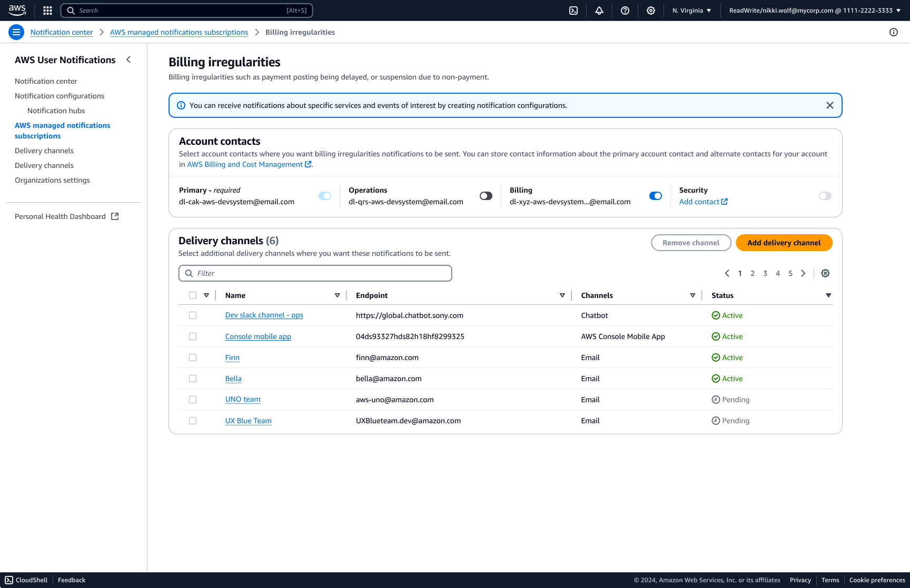Open Notification center in the sidebar
The image size is (910, 588).
pos(46,81)
